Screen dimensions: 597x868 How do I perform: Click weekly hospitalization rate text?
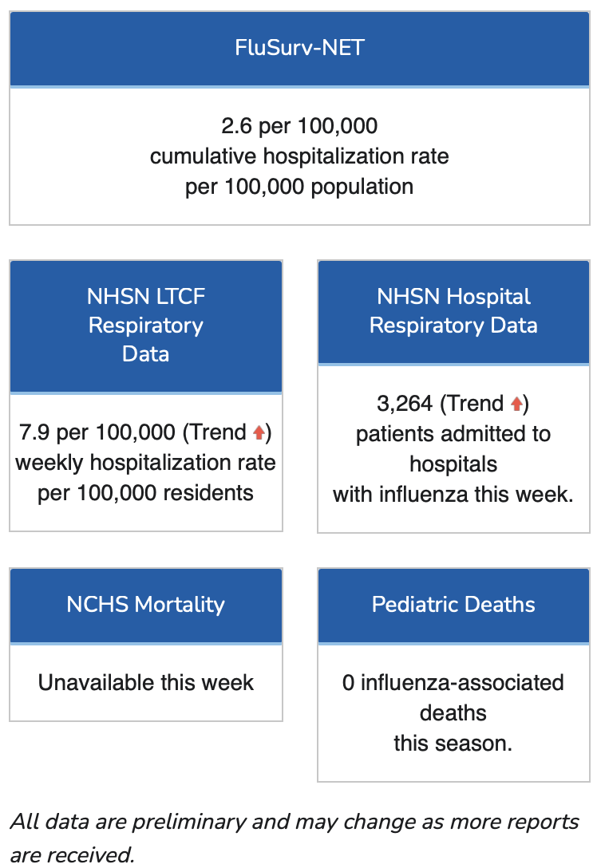(x=145, y=463)
